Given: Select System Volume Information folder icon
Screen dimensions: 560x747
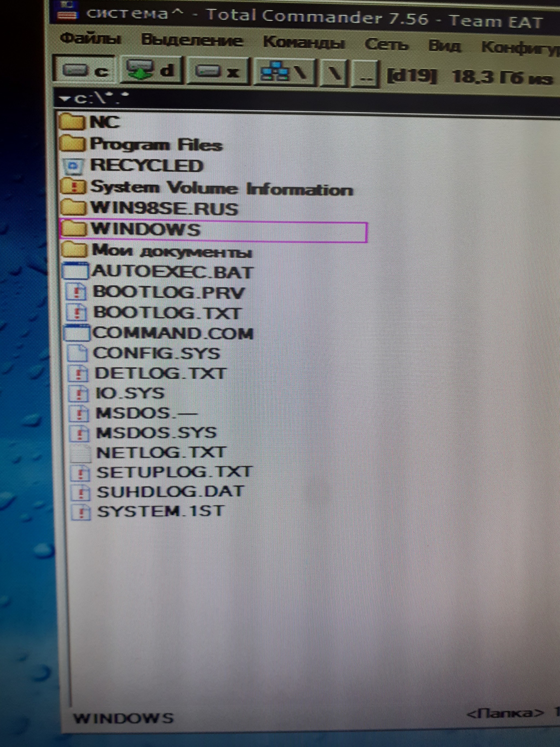Looking at the screenshot, I should coord(74,186).
